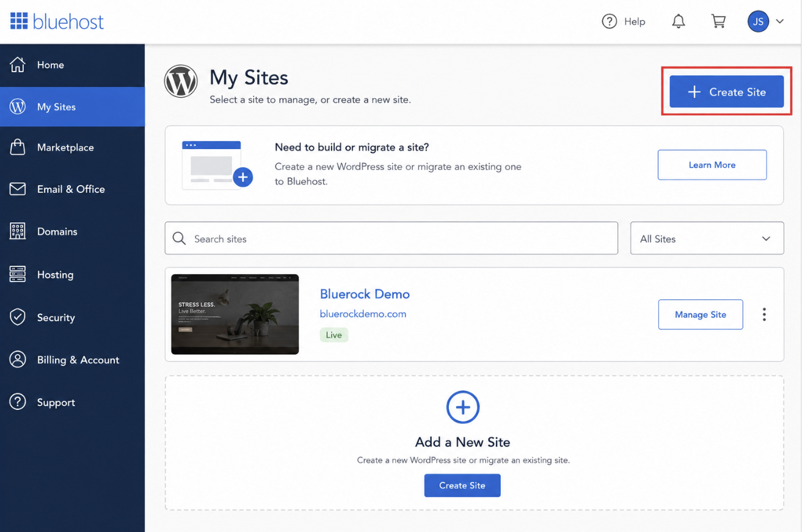Click the Learn More button
The height and width of the screenshot is (532, 802).
(712, 165)
